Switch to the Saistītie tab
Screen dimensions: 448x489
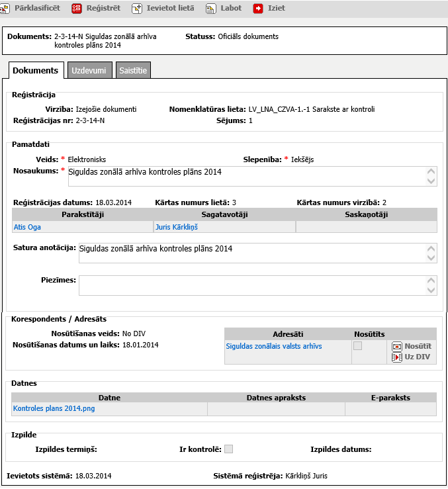point(134,70)
